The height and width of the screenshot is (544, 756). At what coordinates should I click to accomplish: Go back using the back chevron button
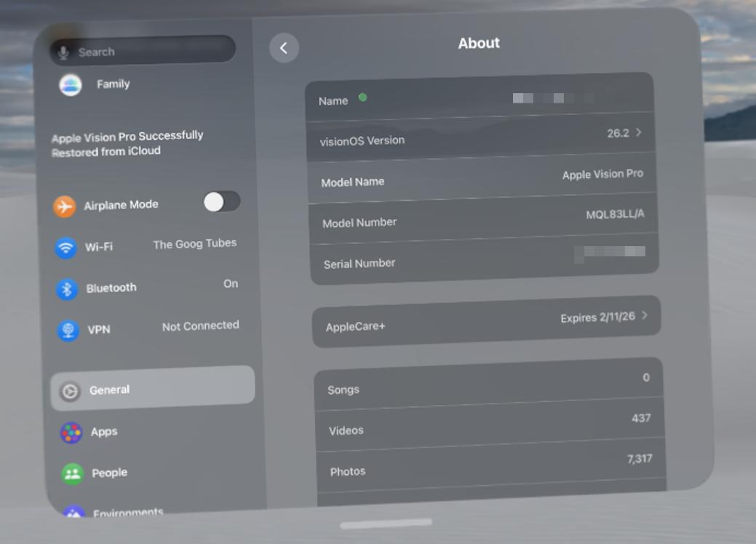pyautogui.click(x=284, y=48)
